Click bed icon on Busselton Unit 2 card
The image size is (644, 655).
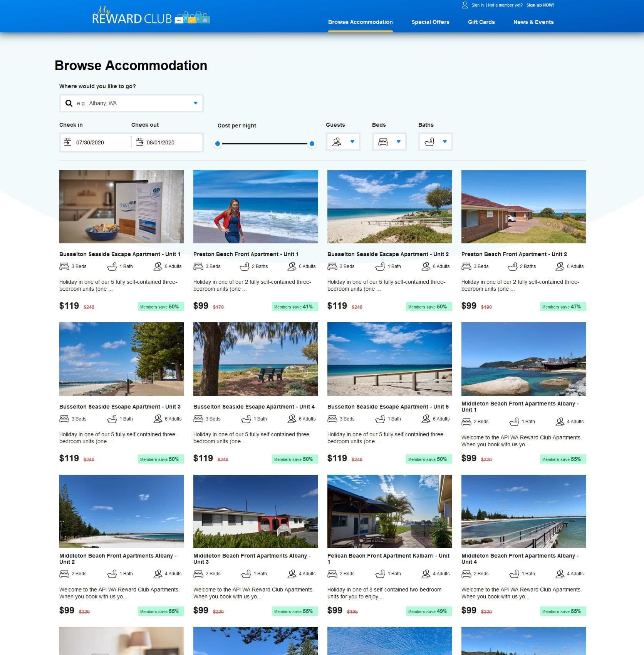coord(332,266)
